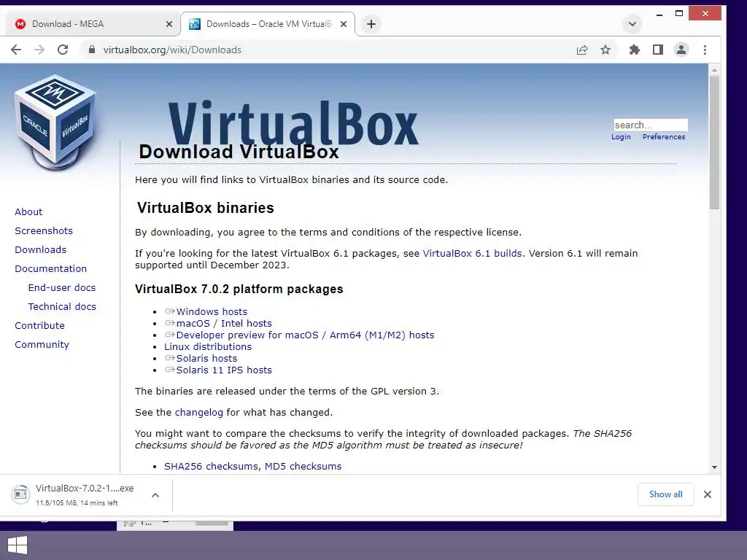Click the Solaris 11 IPS hosts link
Screen dimensions: 747x560
click(x=224, y=370)
